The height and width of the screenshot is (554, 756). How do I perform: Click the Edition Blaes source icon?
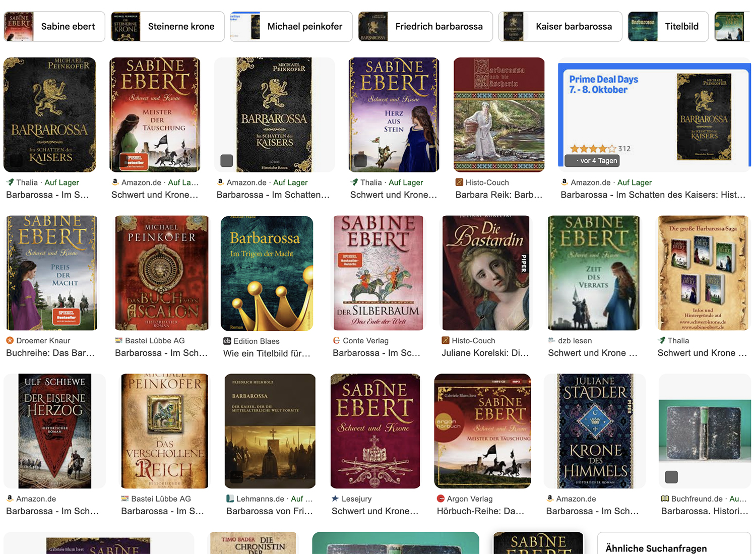pyautogui.click(x=227, y=341)
